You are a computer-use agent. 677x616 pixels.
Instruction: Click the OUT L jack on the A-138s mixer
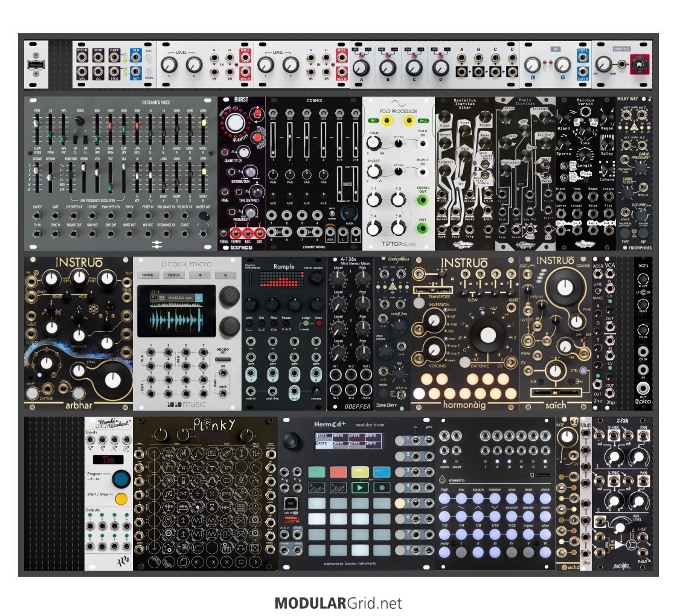366,374
